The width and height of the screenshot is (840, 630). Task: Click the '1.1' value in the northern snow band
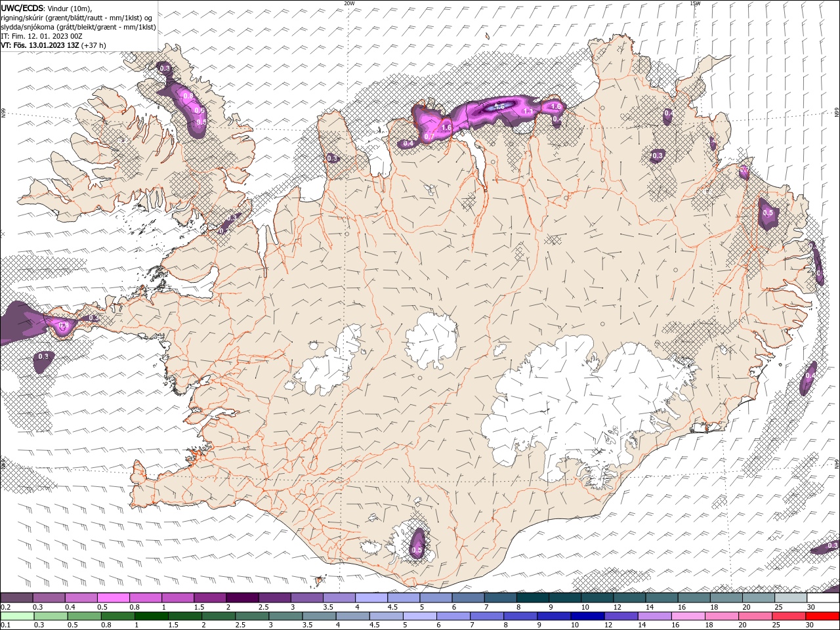point(528,112)
